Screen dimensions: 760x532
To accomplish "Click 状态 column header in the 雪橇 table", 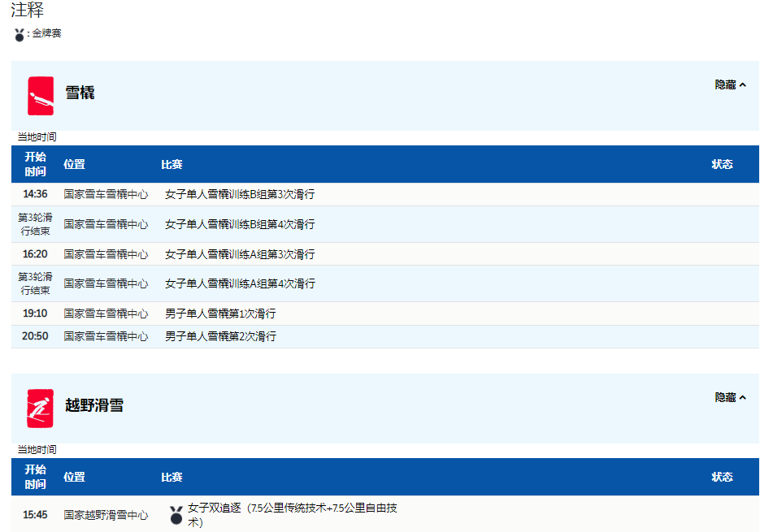I will 722,164.
